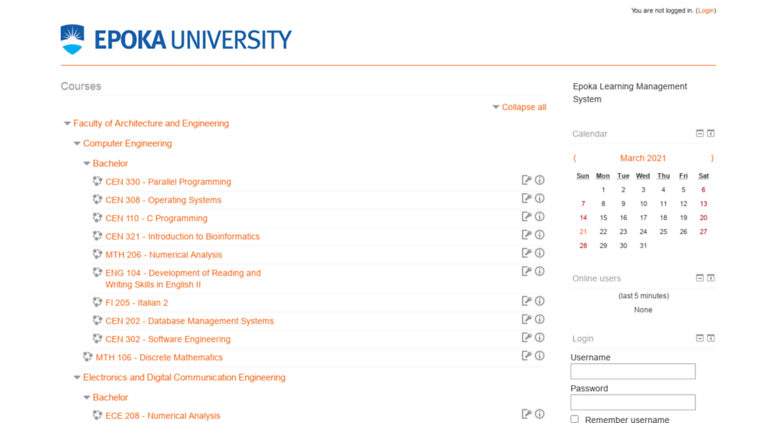Screen dimensions: 777x423
Task: Open FI 205 - Italian 2 course
Action: 136,303
